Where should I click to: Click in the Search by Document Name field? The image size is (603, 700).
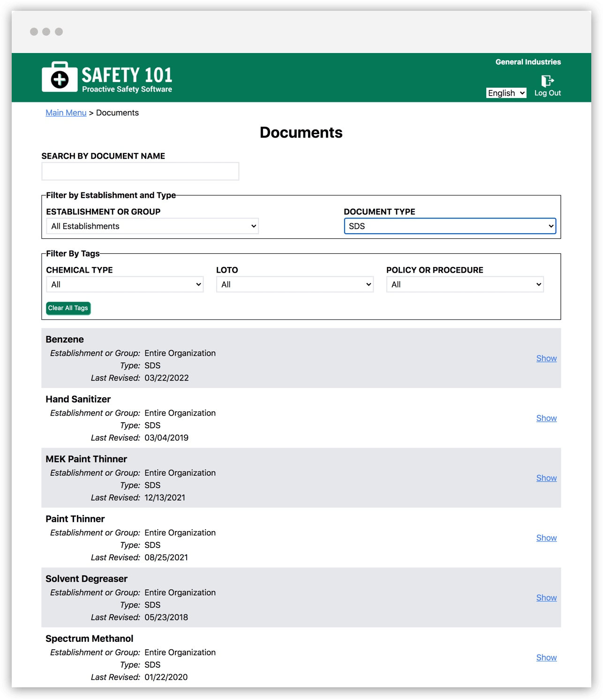pyautogui.click(x=140, y=171)
